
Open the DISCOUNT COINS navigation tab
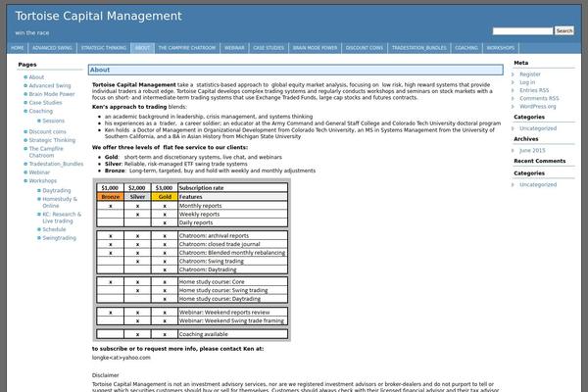(x=365, y=48)
